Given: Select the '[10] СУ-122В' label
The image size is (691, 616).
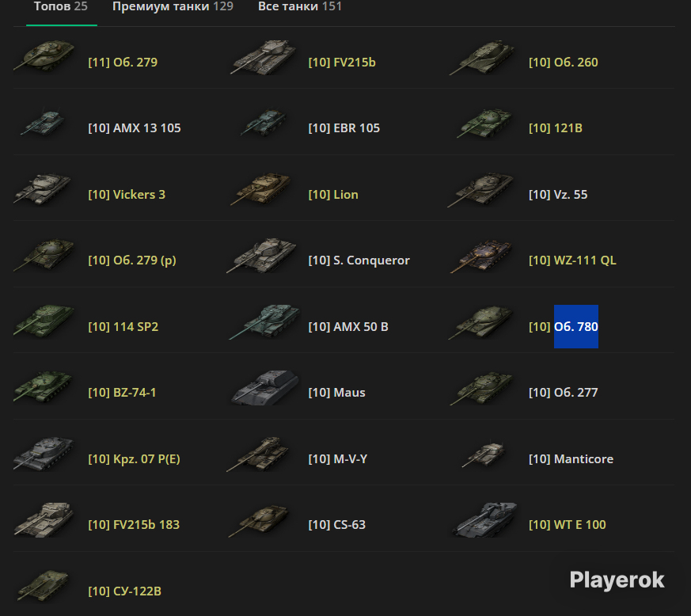Looking at the screenshot, I should pyautogui.click(x=125, y=591).
